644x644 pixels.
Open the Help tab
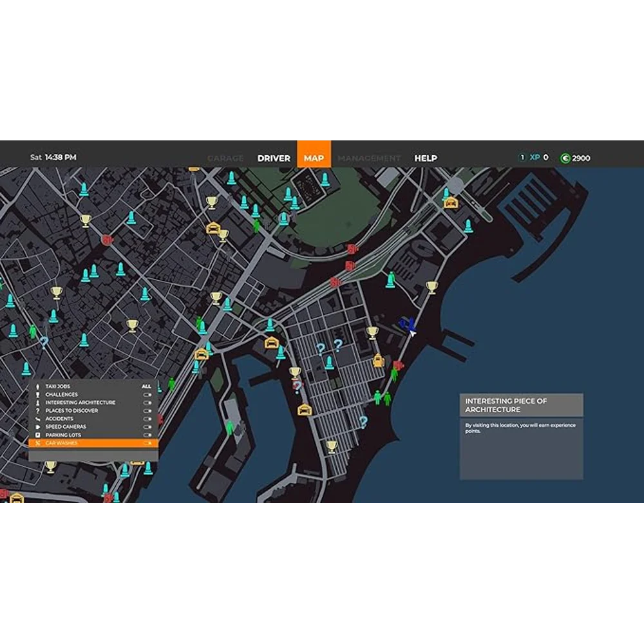pos(426,158)
